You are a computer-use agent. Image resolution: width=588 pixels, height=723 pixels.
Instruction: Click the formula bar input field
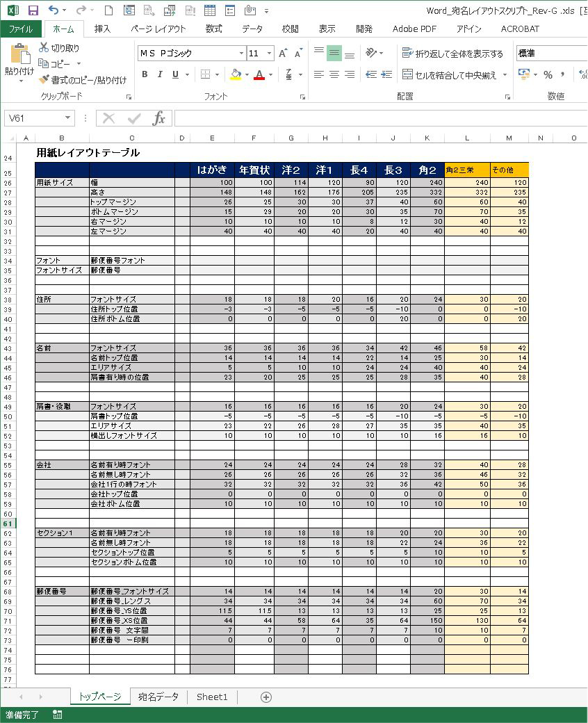click(381, 118)
